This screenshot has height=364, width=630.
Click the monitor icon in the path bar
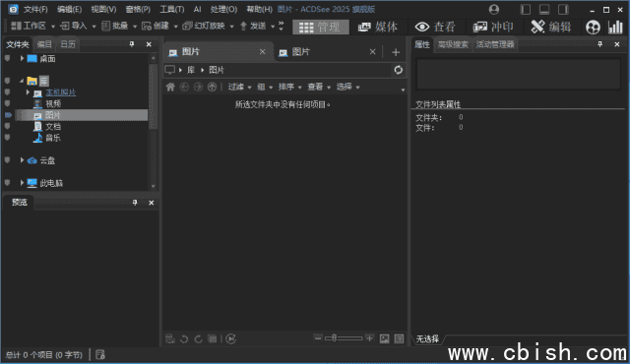point(170,70)
